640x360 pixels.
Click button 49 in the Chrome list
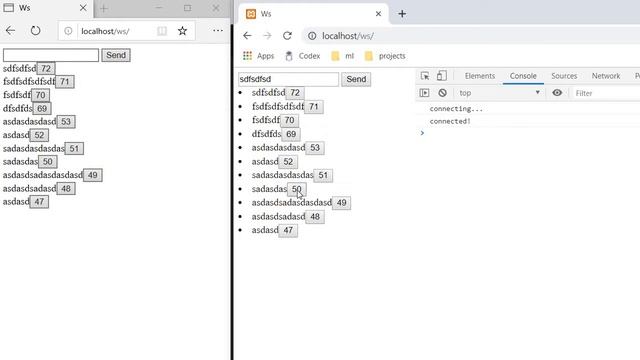coord(342,203)
